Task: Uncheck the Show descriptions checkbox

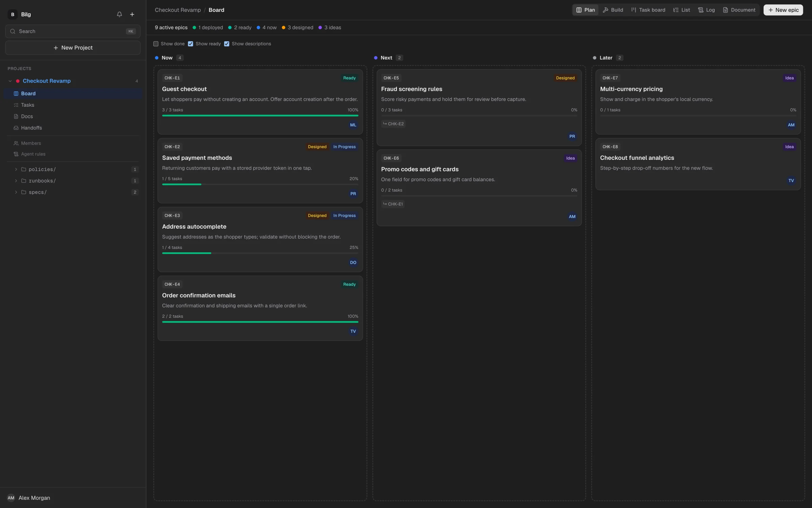Action: (227, 44)
